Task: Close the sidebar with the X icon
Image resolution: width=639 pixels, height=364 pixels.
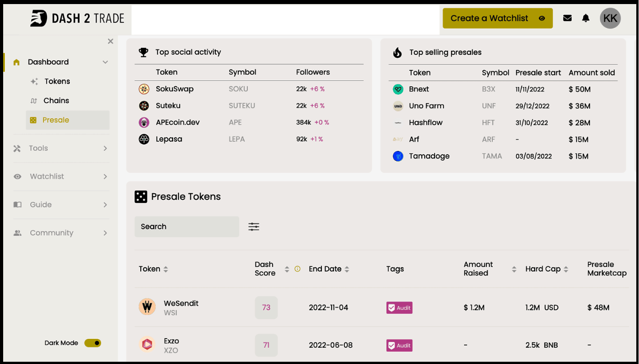Action: click(110, 41)
